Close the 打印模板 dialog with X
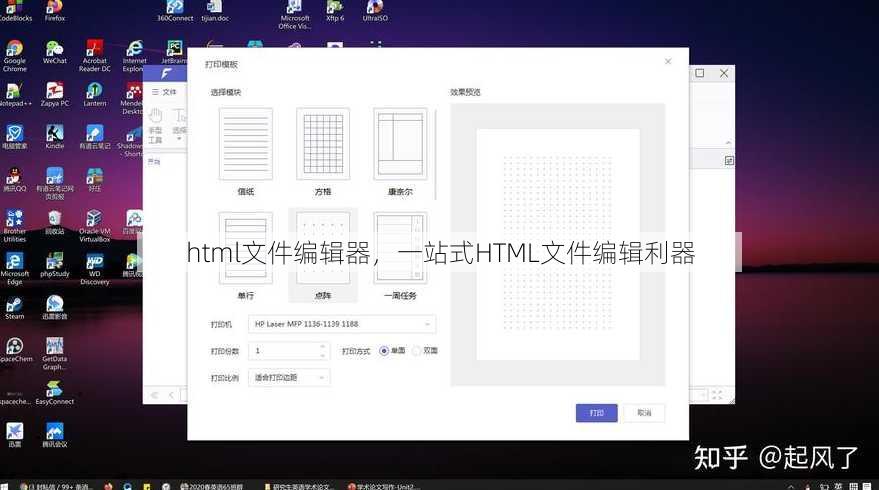Image resolution: width=879 pixels, height=490 pixels. click(668, 61)
